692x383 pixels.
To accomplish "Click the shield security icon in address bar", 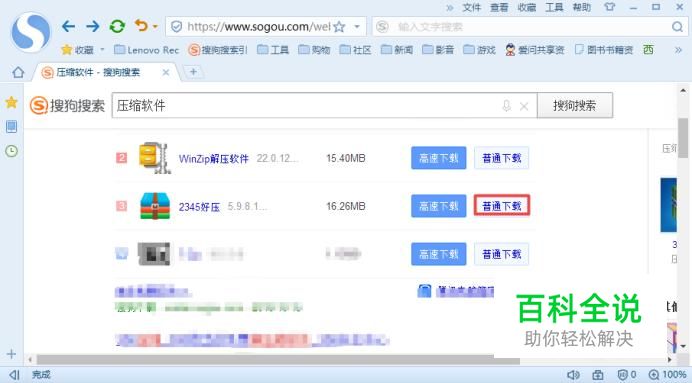I will pyautogui.click(x=176, y=27).
